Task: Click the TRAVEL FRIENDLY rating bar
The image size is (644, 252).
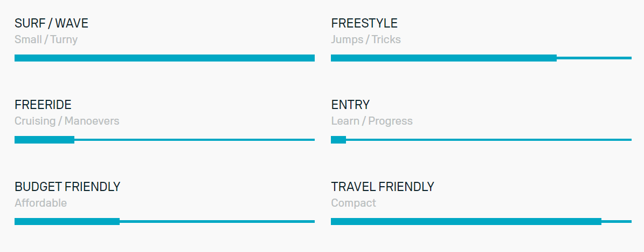Action: (481, 222)
